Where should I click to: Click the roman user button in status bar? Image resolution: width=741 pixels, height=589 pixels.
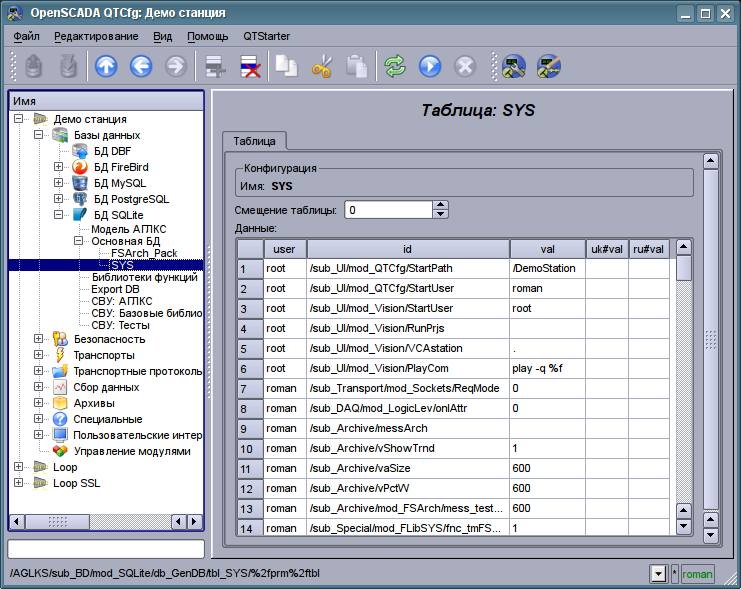697,574
